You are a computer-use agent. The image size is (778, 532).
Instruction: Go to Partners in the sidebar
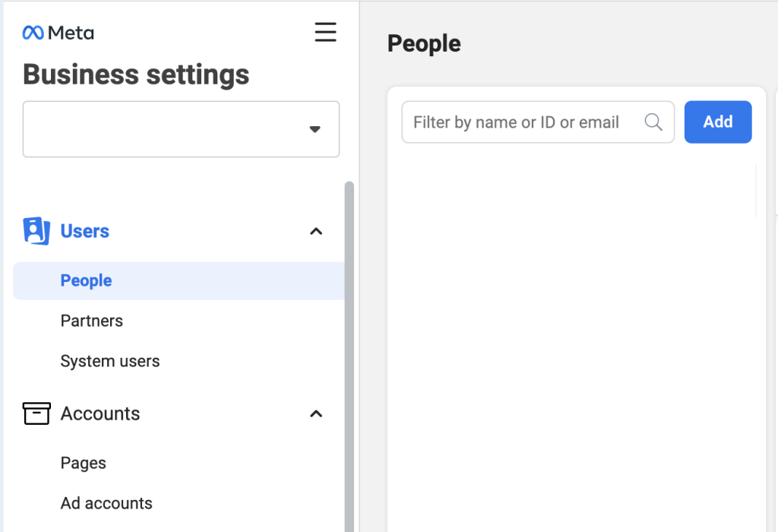91,321
